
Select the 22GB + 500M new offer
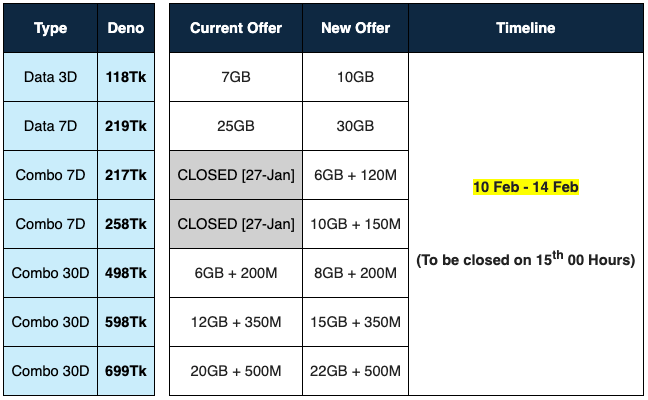355,371
